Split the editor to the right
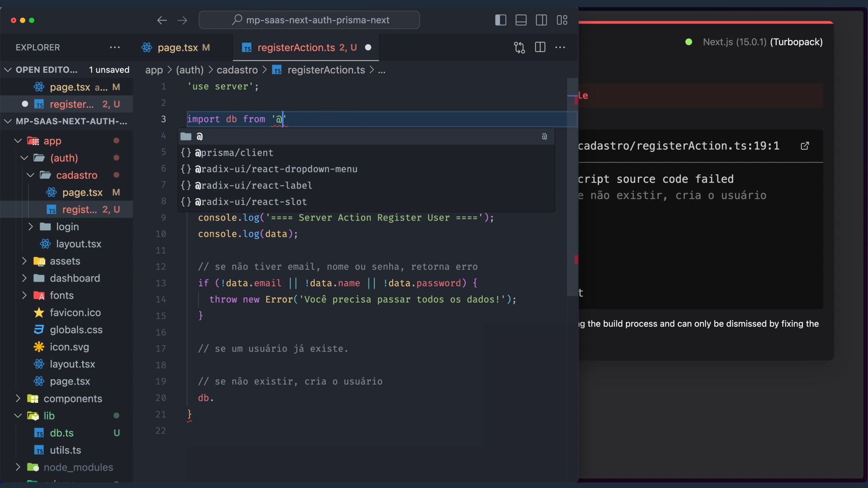 540,47
